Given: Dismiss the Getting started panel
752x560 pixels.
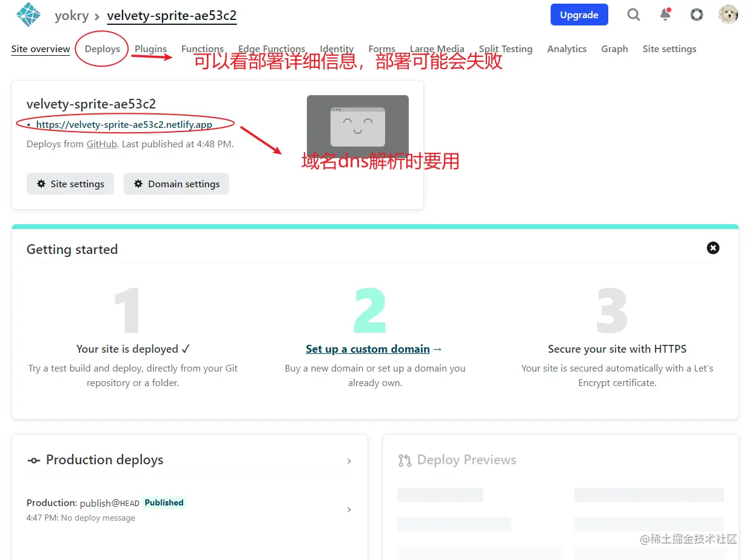Looking at the screenshot, I should (x=713, y=248).
